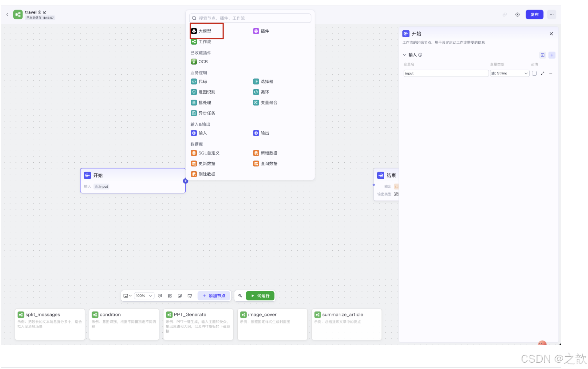
Task: Auto-arrange nodes with grid icon
Action: (x=170, y=296)
